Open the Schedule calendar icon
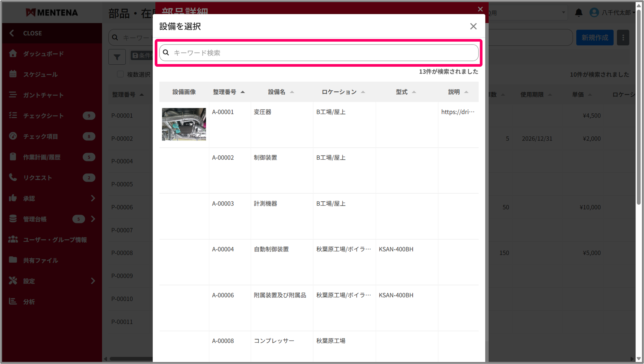644x364 pixels. click(x=13, y=74)
